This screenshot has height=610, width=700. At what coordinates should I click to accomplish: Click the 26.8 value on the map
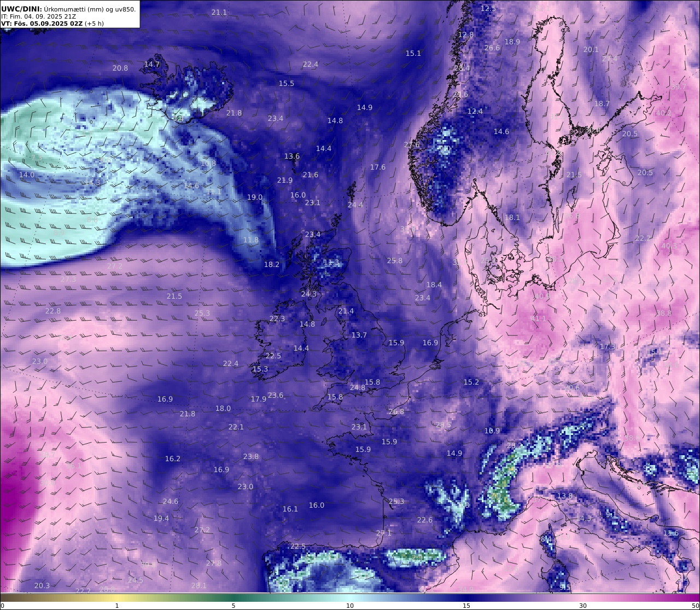click(x=396, y=411)
